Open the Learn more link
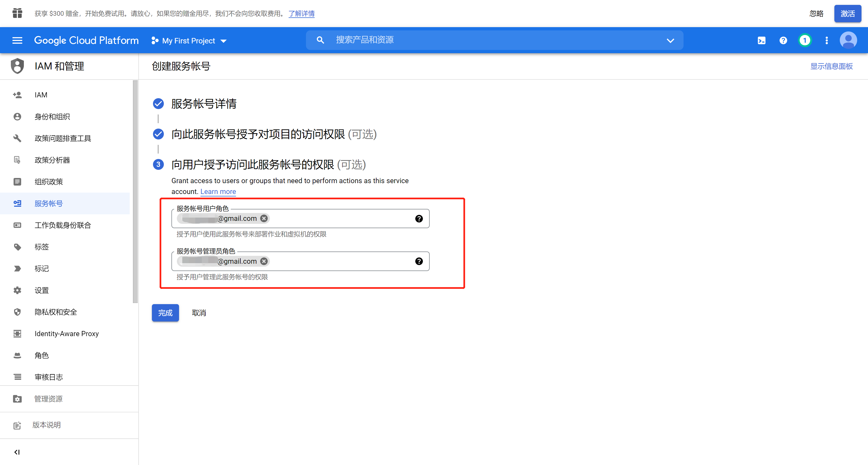The image size is (868, 465). coord(218,191)
